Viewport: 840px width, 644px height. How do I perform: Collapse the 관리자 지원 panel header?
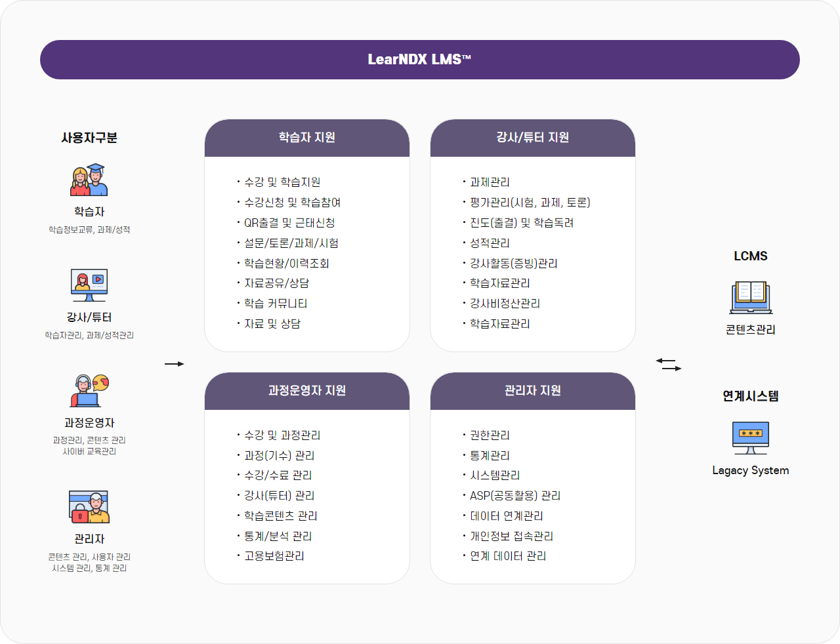tap(533, 391)
